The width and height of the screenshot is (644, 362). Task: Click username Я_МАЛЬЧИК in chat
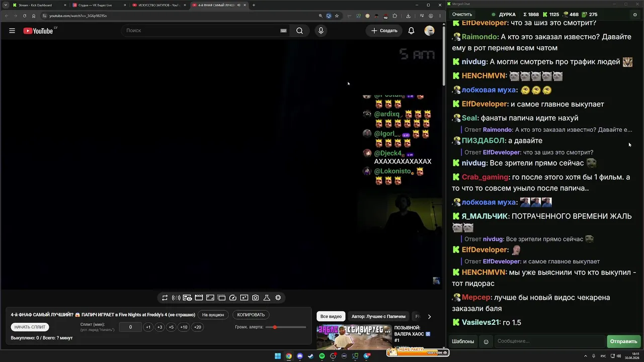485,216
